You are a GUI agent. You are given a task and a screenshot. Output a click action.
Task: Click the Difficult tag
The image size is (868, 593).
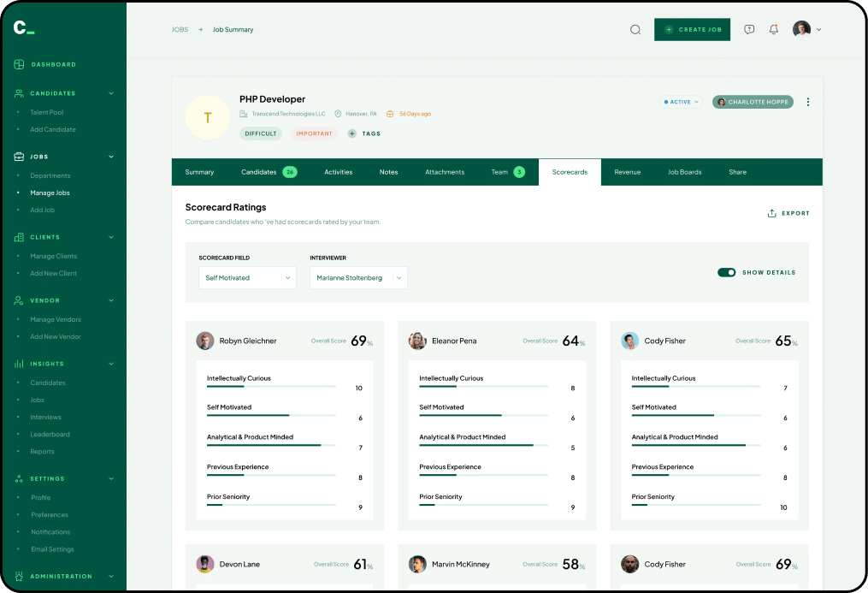coord(261,133)
